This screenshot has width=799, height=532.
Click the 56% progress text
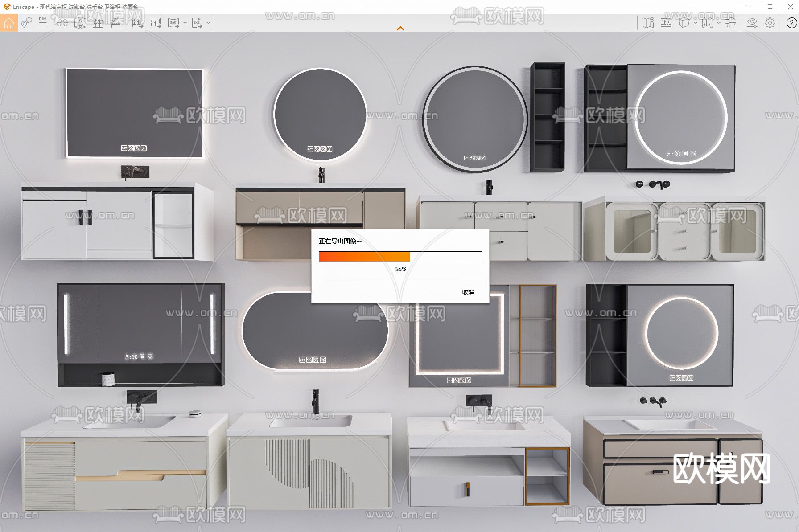[400, 269]
